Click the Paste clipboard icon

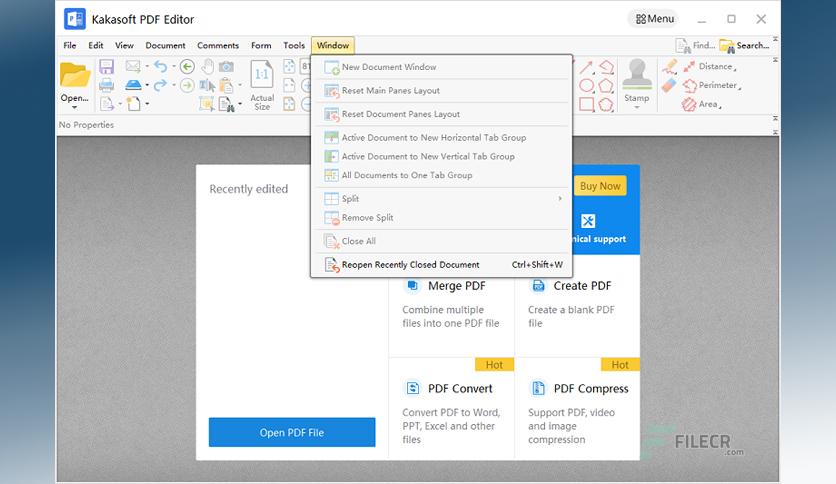click(226, 85)
